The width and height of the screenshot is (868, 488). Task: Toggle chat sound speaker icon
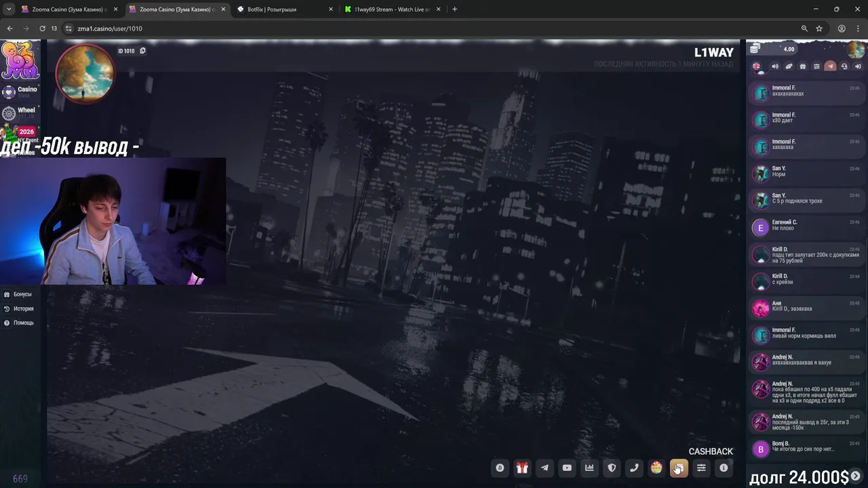point(775,66)
